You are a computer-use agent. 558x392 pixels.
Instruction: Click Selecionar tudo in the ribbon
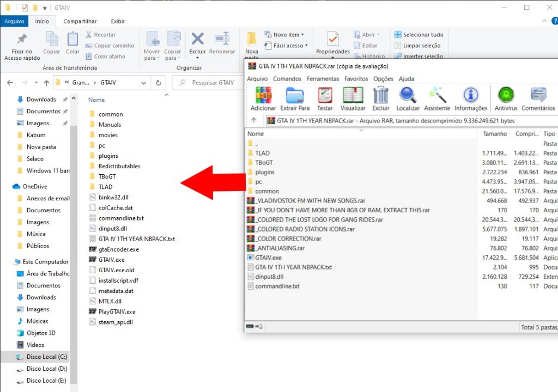(x=418, y=35)
